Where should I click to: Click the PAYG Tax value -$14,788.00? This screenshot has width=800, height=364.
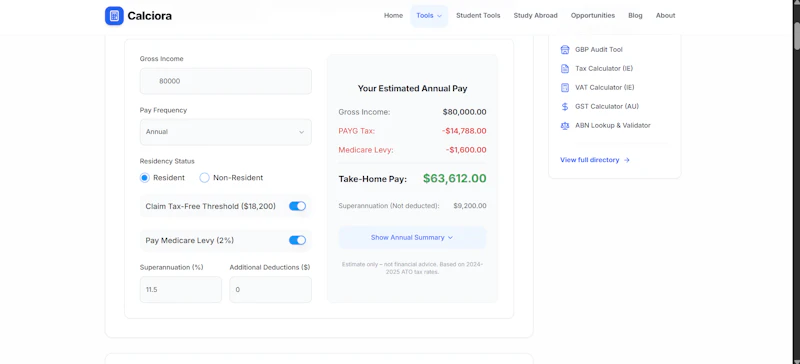coord(464,131)
